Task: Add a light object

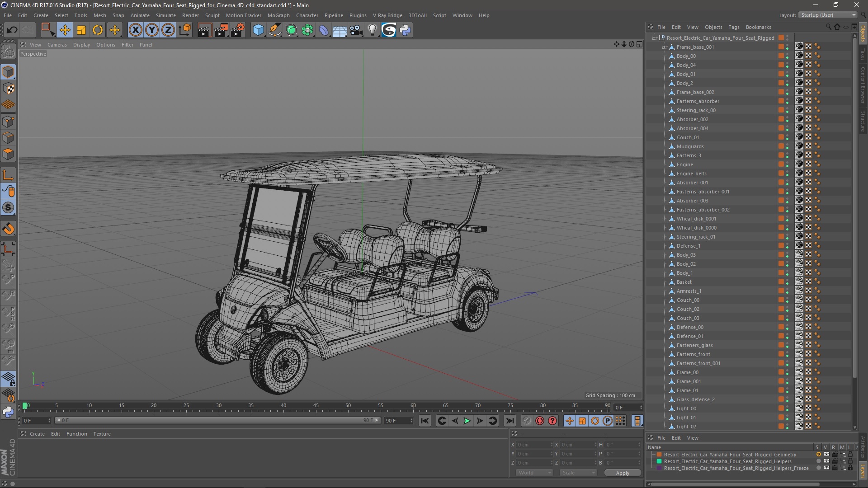Action: 373,30
